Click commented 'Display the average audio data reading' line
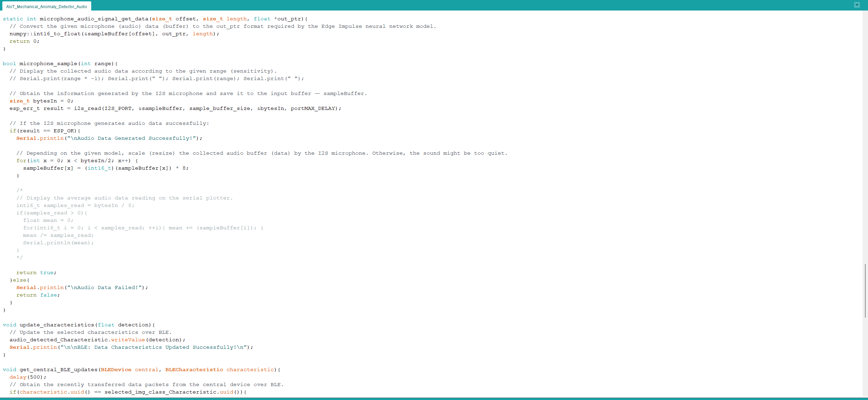This screenshot has width=868, height=400. tap(125, 198)
